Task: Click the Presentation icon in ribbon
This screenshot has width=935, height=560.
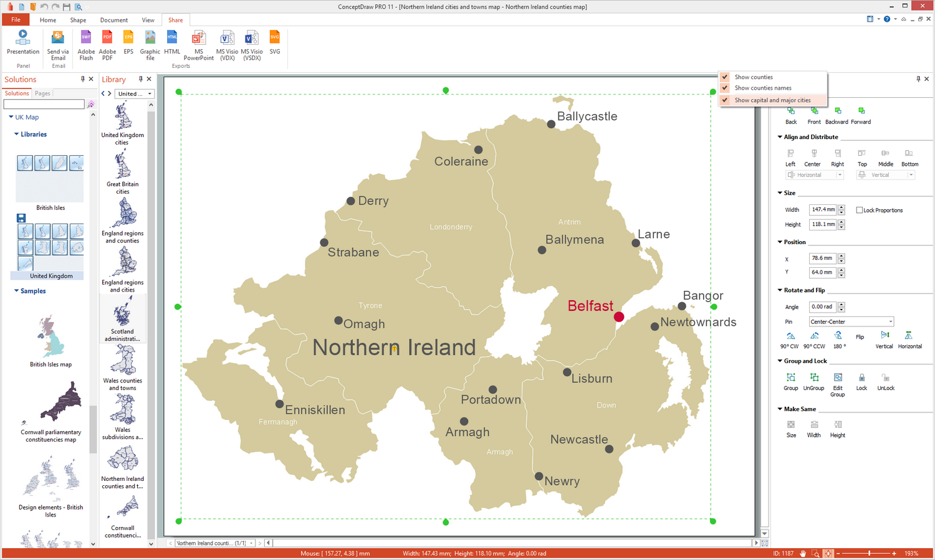Action: 23,42
